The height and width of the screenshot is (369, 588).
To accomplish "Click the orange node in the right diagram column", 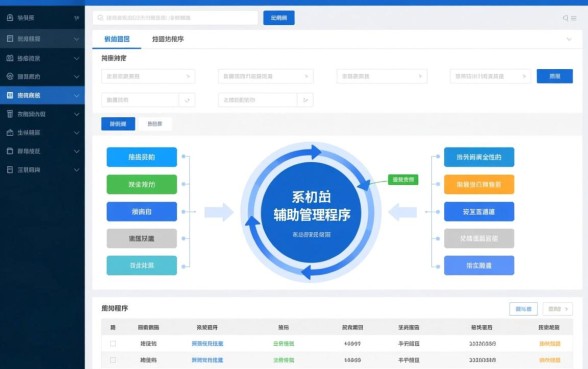I will [x=479, y=184].
